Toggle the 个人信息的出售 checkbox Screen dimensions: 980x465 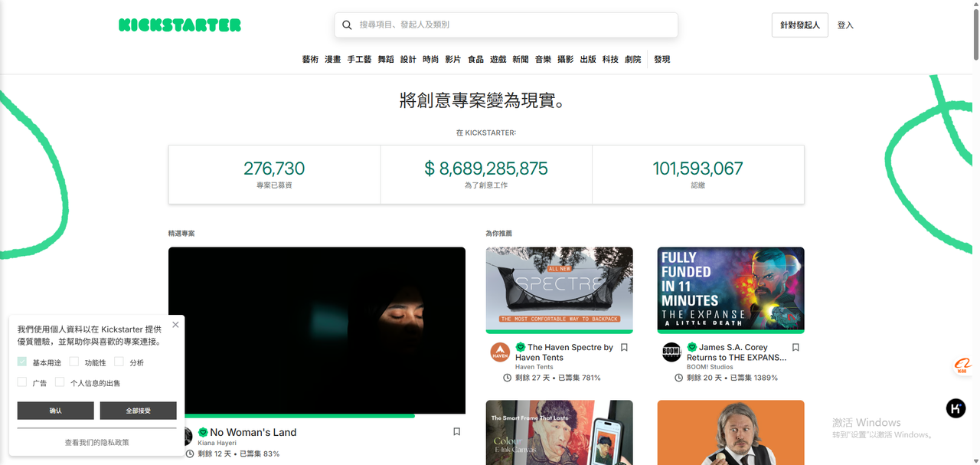[x=60, y=382]
